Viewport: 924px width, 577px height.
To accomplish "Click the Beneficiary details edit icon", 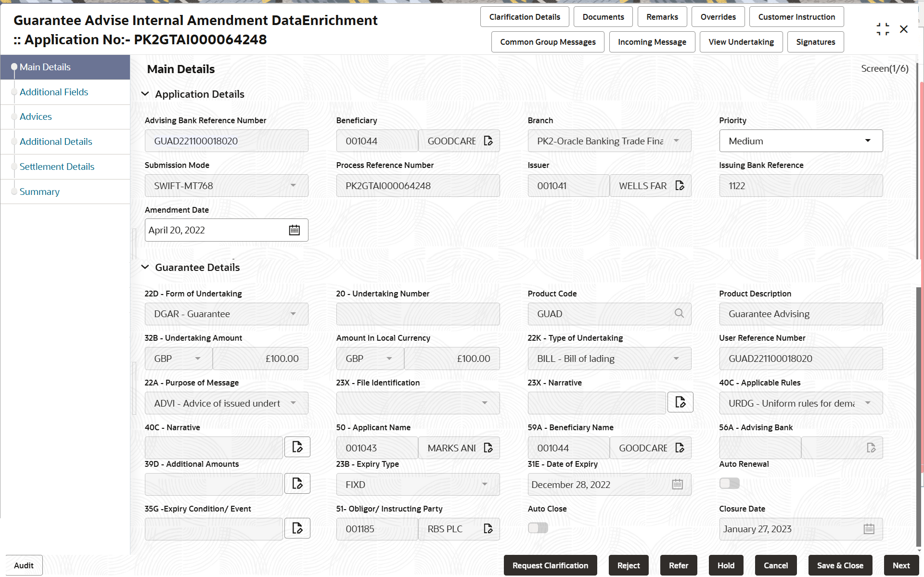I will [488, 141].
